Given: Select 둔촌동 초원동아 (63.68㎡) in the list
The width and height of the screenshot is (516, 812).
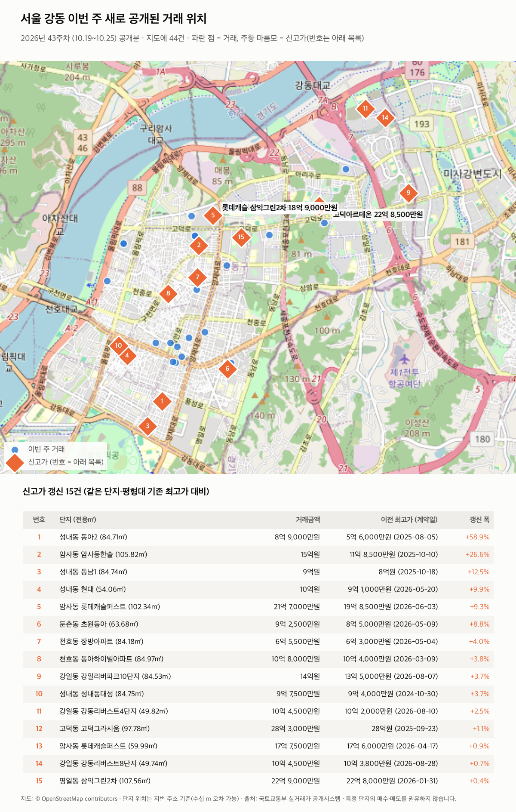Looking at the screenshot, I should pos(99,624).
